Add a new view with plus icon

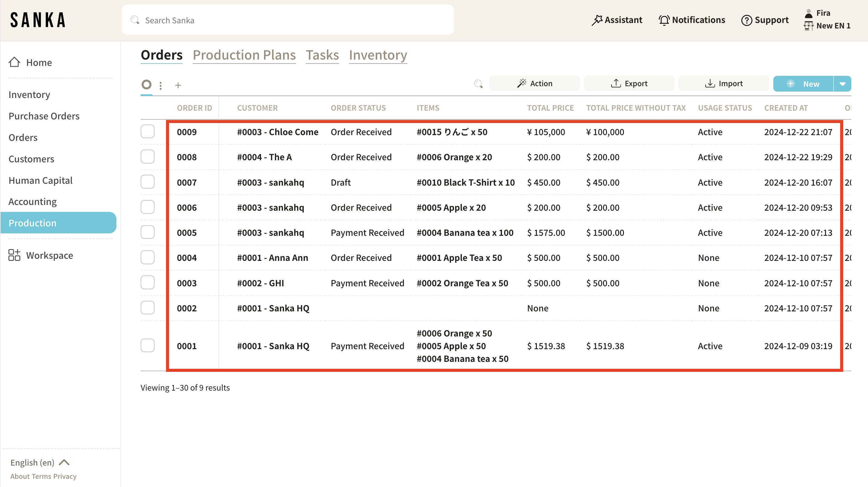coord(178,85)
